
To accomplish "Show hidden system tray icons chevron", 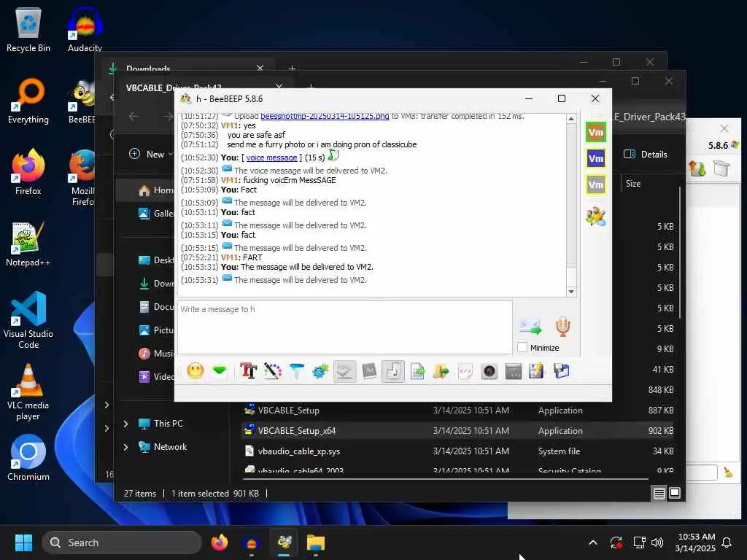I will [593, 542].
